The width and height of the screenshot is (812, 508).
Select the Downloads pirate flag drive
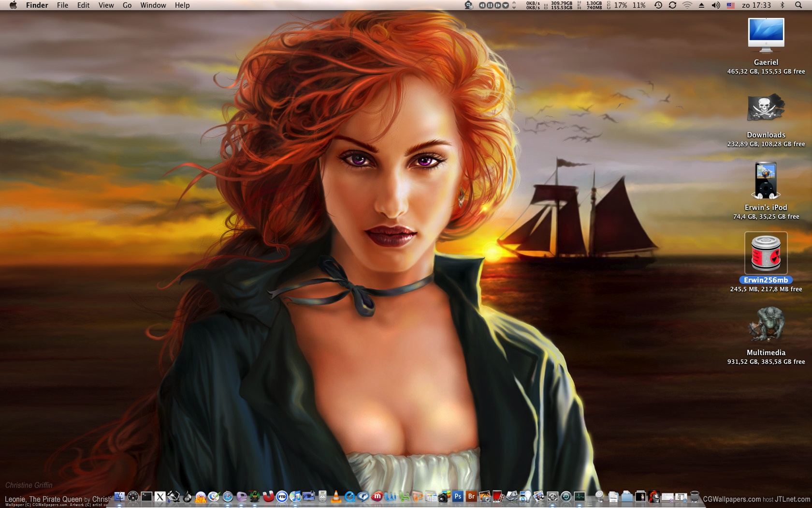766,107
